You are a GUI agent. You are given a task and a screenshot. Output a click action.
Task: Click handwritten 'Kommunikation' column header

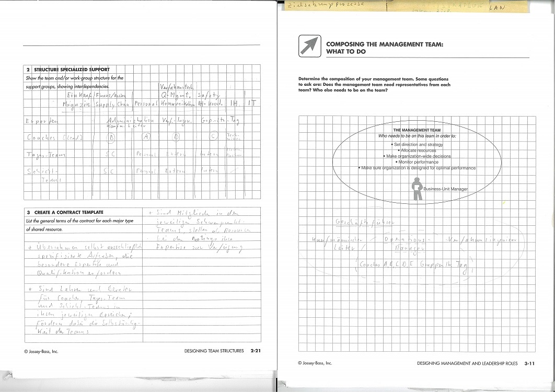(x=178, y=104)
